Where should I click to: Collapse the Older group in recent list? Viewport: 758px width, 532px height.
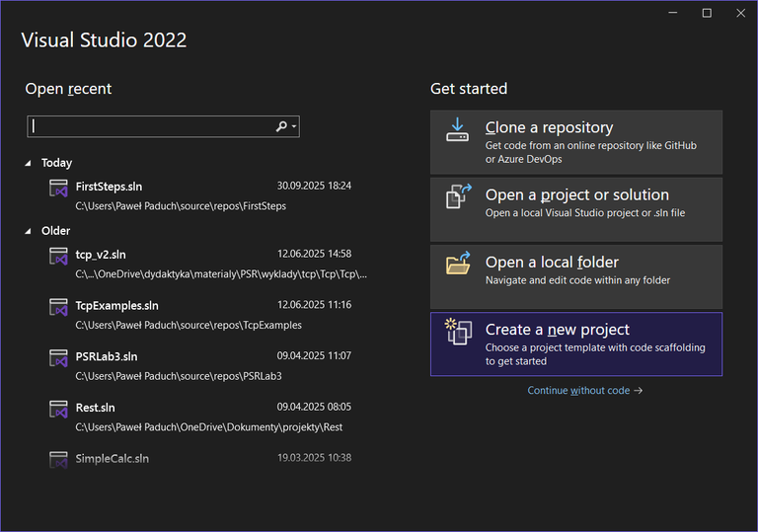click(x=29, y=231)
